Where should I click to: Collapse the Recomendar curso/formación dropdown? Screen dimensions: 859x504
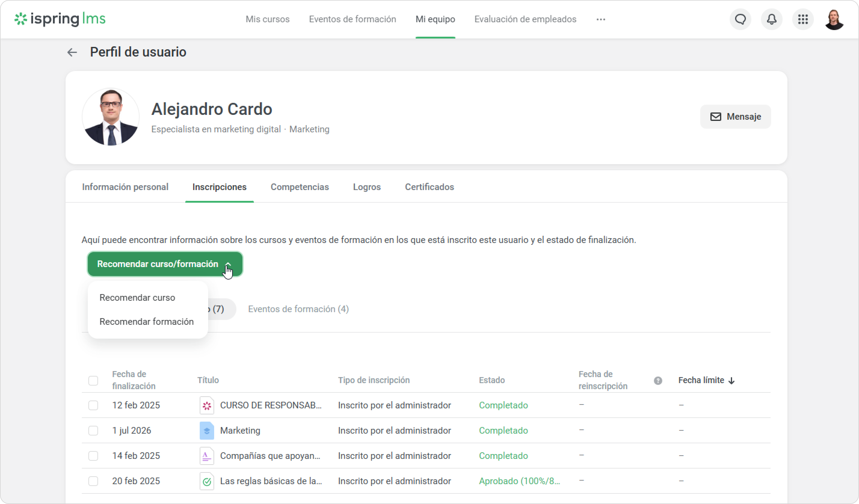(165, 264)
